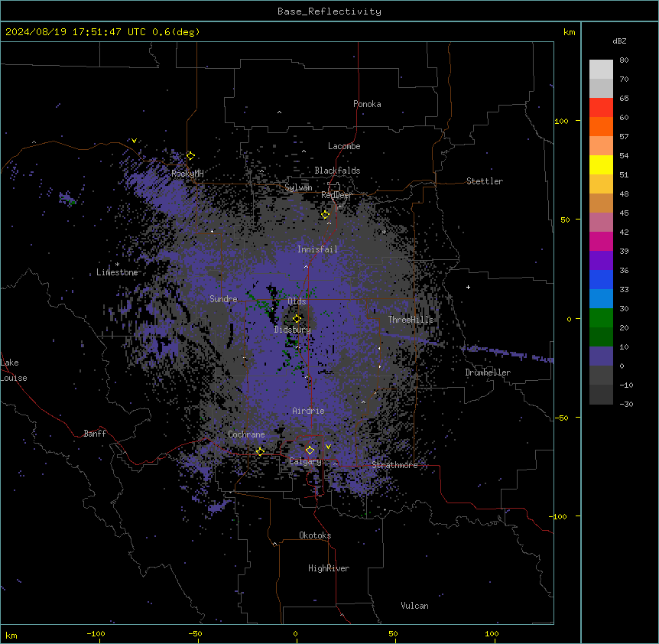Select the yellow marker above RockyMH
Screen dimensions: 659x644
click(x=190, y=155)
